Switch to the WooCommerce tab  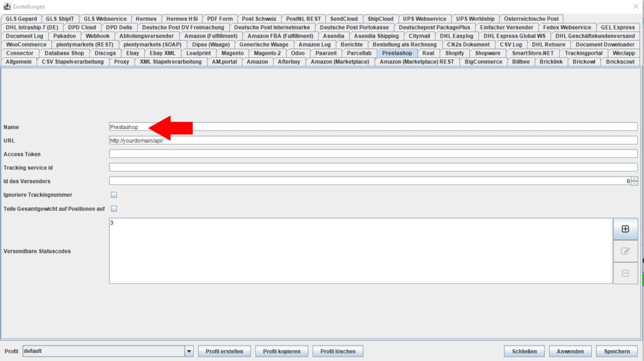(26, 45)
